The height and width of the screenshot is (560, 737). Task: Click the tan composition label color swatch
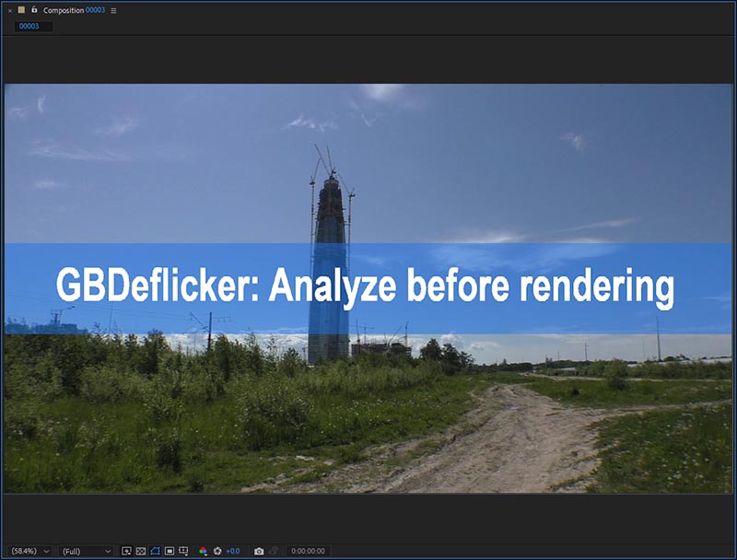click(x=21, y=10)
